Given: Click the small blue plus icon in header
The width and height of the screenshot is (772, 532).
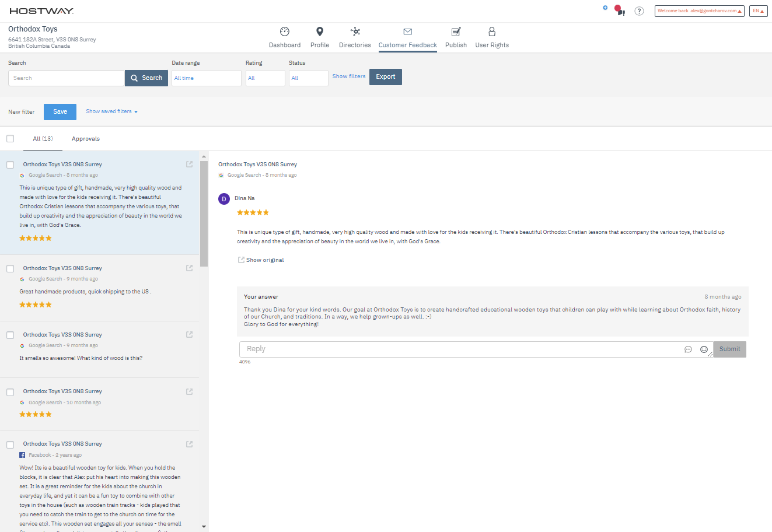Looking at the screenshot, I should click(605, 8).
